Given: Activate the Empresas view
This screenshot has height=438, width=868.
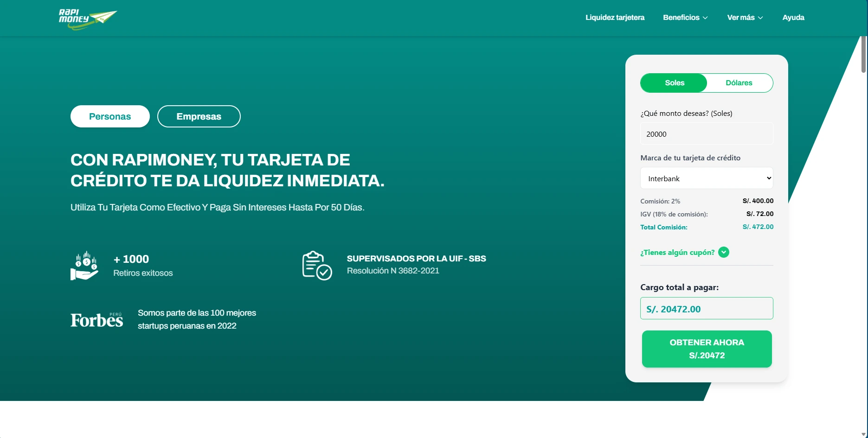Looking at the screenshot, I should click(199, 116).
